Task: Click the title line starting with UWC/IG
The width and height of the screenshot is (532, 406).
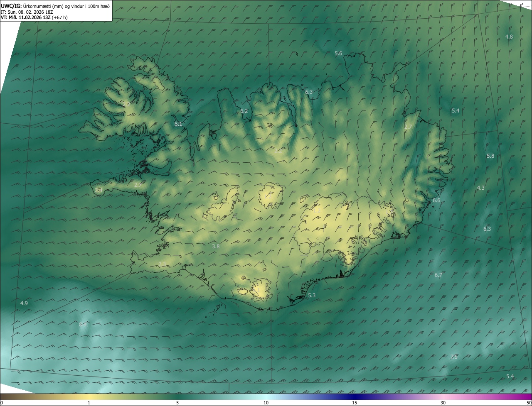Action: point(55,5)
